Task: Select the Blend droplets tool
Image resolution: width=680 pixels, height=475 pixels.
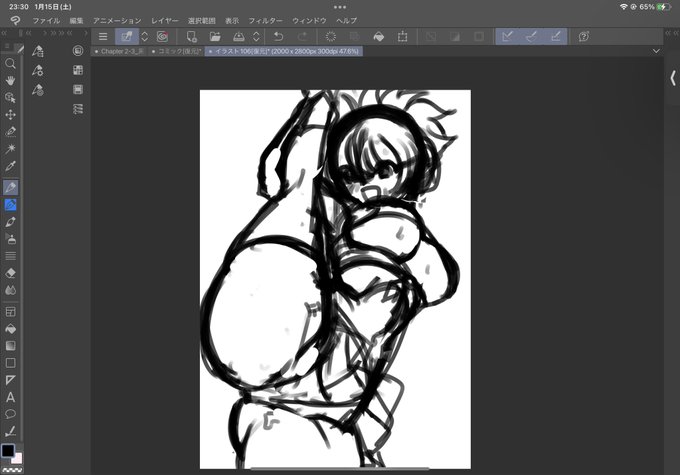Action: click(10, 290)
